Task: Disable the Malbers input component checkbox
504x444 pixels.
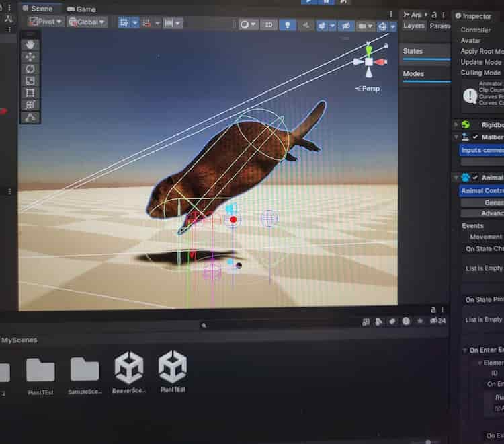Action: point(475,137)
